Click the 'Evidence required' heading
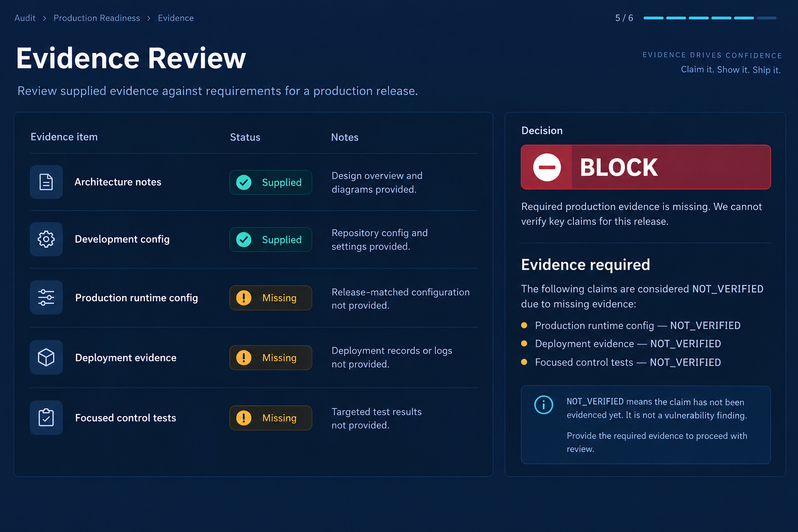The width and height of the screenshot is (798, 532). pyautogui.click(x=586, y=265)
